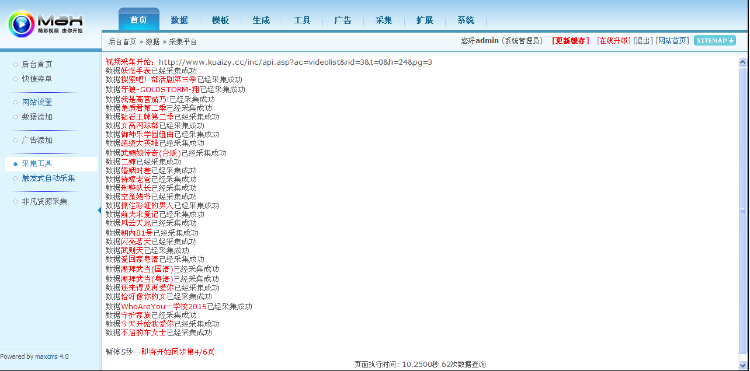
Task: Click the maxcms link in the footer
Action: [x=47, y=357]
